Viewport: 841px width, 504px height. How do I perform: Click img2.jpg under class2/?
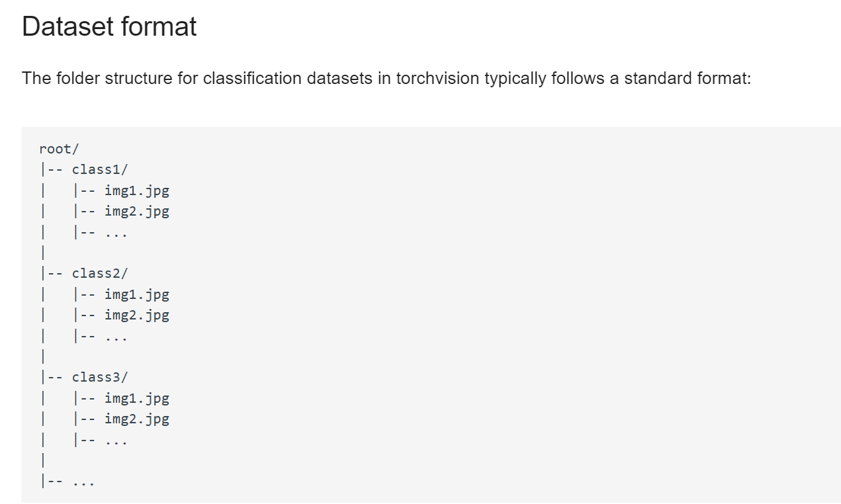[x=137, y=315]
